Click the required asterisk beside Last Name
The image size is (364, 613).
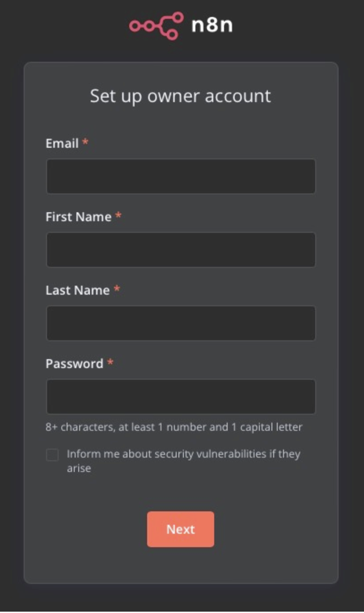click(x=117, y=289)
